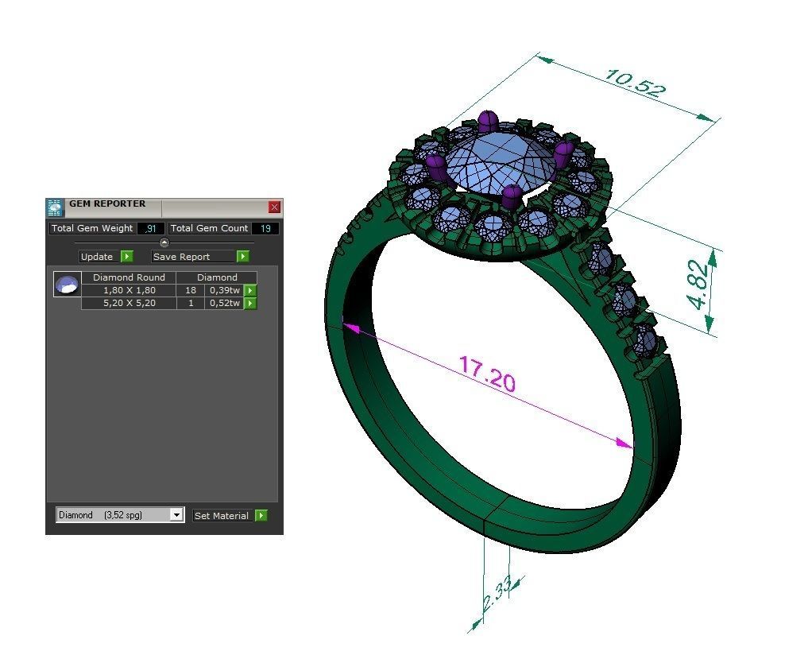The height and width of the screenshot is (655, 812).
Task: Click the quantity cell showing 1
Action: coord(191,303)
